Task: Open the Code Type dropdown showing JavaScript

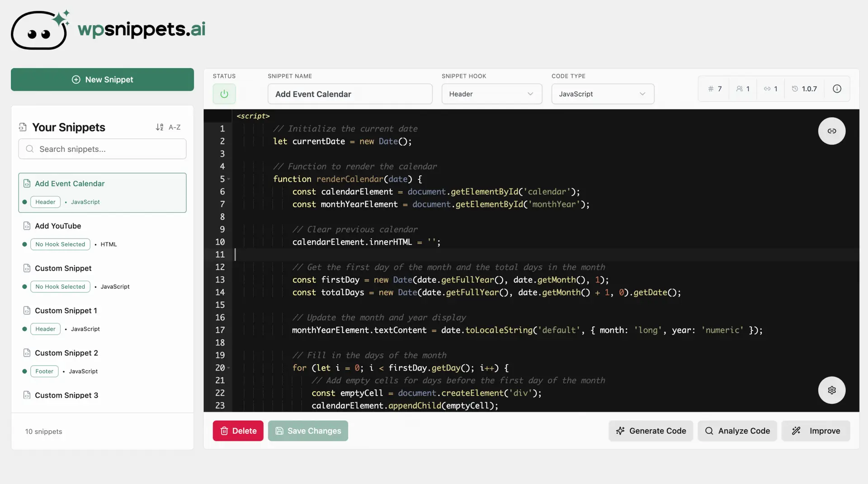Action: tap(603, 94)
